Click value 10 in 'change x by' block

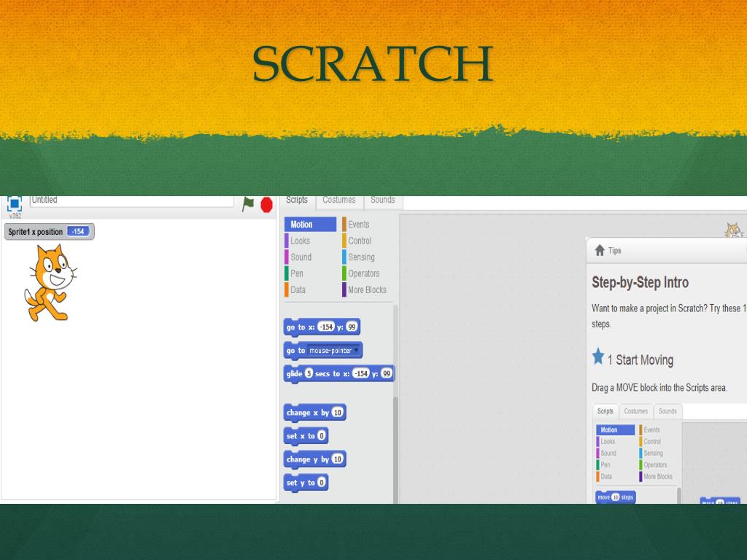(x=337, y=413)
